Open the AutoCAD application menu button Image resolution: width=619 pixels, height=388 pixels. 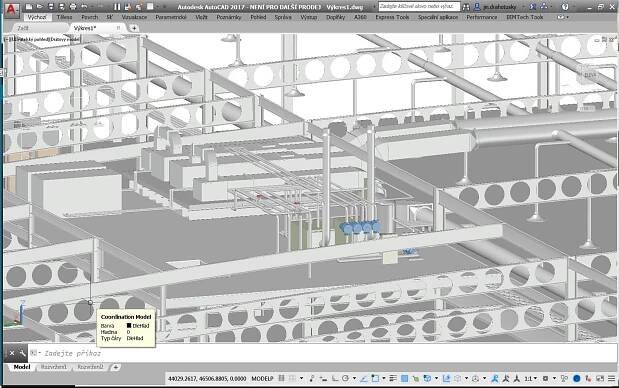(11, 10)
